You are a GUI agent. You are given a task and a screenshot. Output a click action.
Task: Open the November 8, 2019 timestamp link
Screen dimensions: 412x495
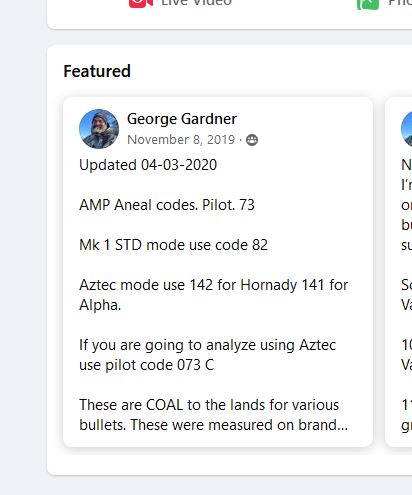pyautogui.click(x=181, y=140)
